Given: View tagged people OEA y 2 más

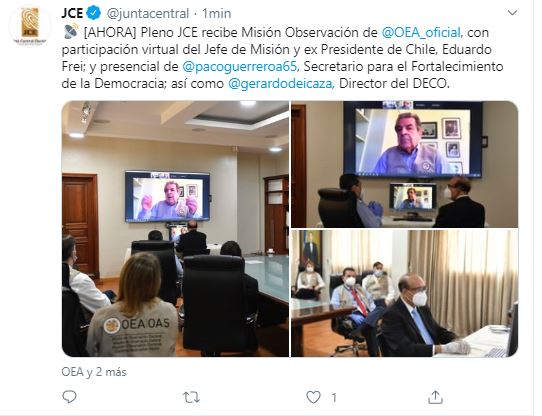Looking at the screenshot, I should (94, 372).
